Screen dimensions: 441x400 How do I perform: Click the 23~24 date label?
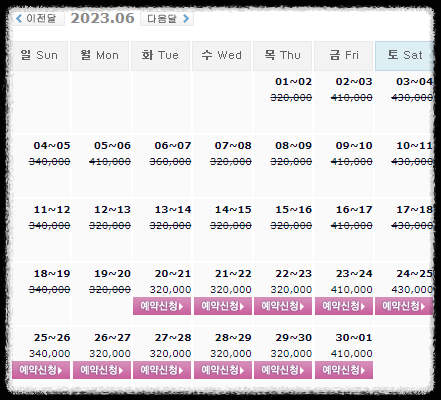coord(354,274)
